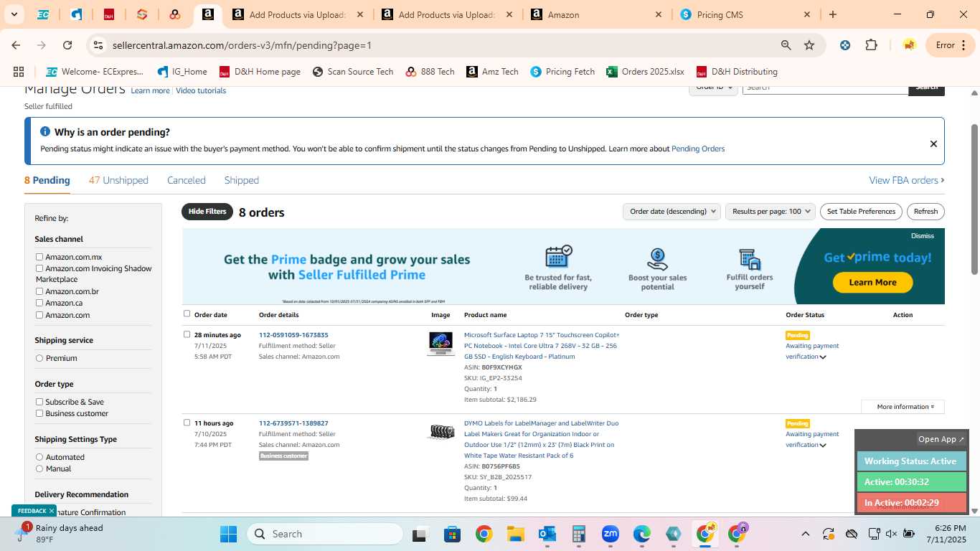Click the Hide Filters button
This screenshot has height=551, width=980.
[207, 212]
